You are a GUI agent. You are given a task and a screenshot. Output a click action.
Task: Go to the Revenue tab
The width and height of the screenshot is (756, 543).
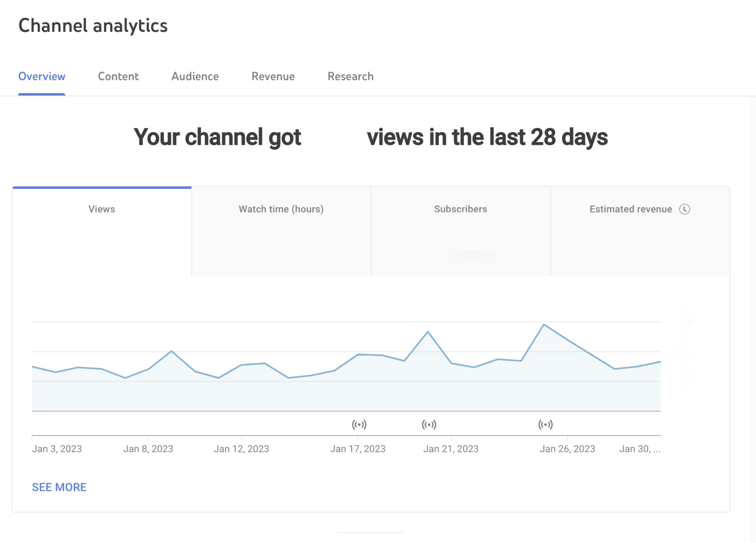tap(273, 76)
